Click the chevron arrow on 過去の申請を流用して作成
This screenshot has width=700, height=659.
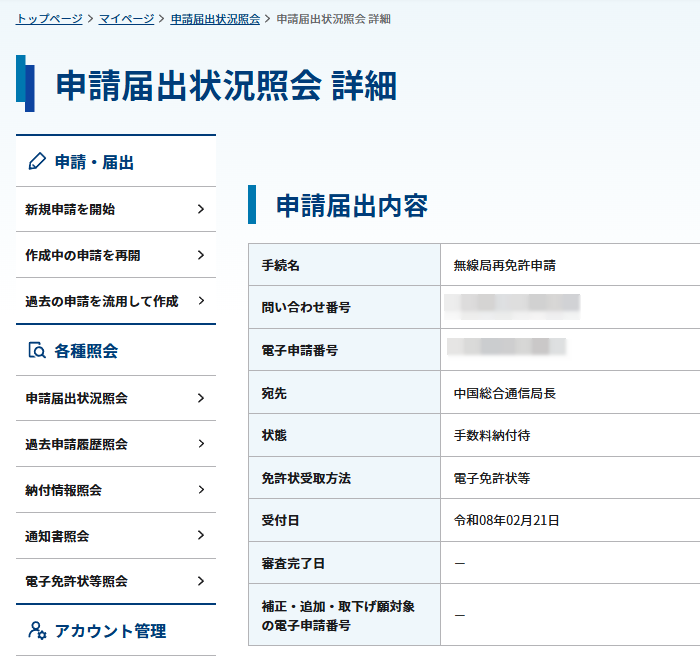201,301
